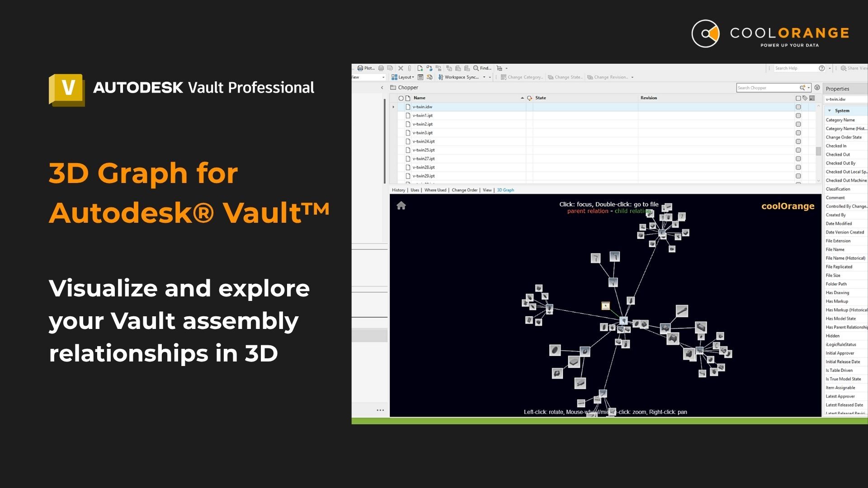Viewport: 868px width, 488px height.
Task: Click the Revision column header
Action: (716, 98)
